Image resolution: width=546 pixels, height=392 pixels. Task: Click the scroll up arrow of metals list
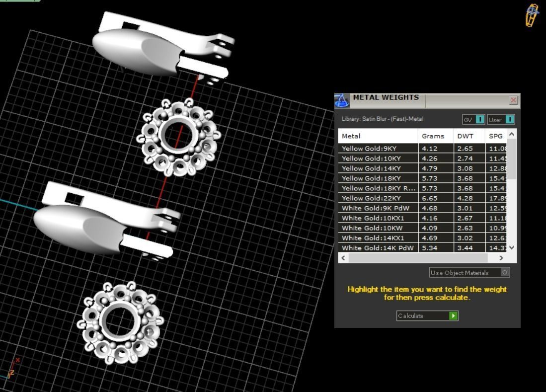512,134
